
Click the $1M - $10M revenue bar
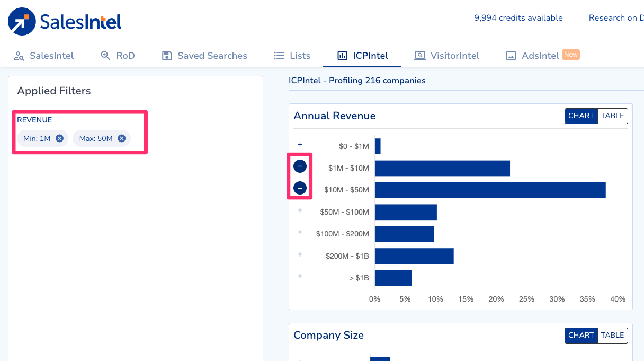click(x=442, y=168)
